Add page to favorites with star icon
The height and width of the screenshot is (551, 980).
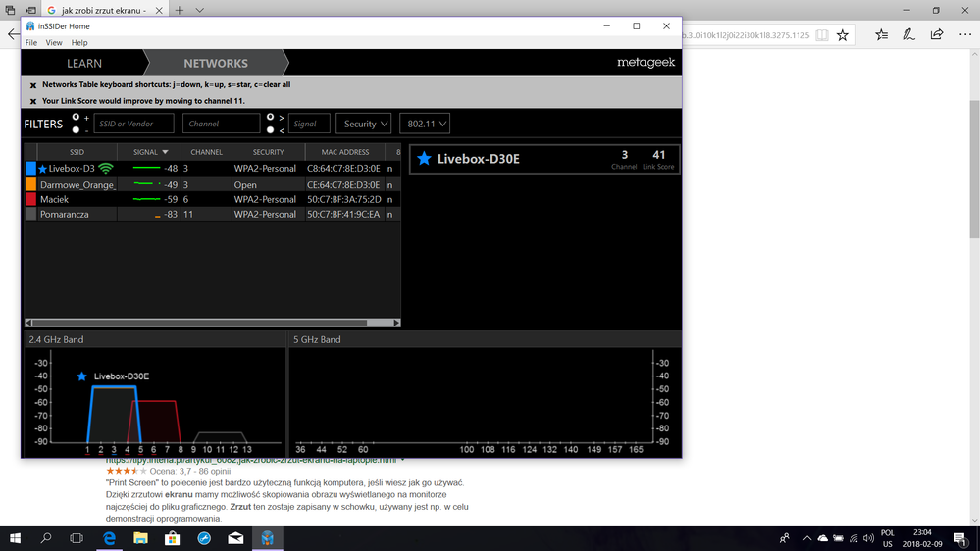843,35
